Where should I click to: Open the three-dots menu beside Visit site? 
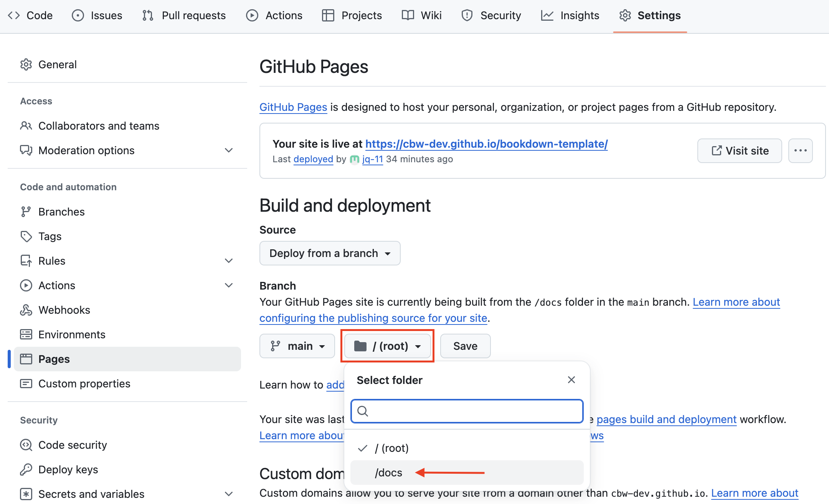coord(800,151)
